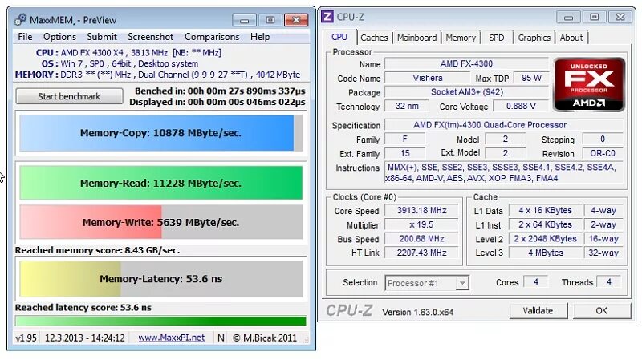This screenshot has height=364, width=642.
Task: Open the Options menu in MaxxMEM
Action: [x=59, y=37]
